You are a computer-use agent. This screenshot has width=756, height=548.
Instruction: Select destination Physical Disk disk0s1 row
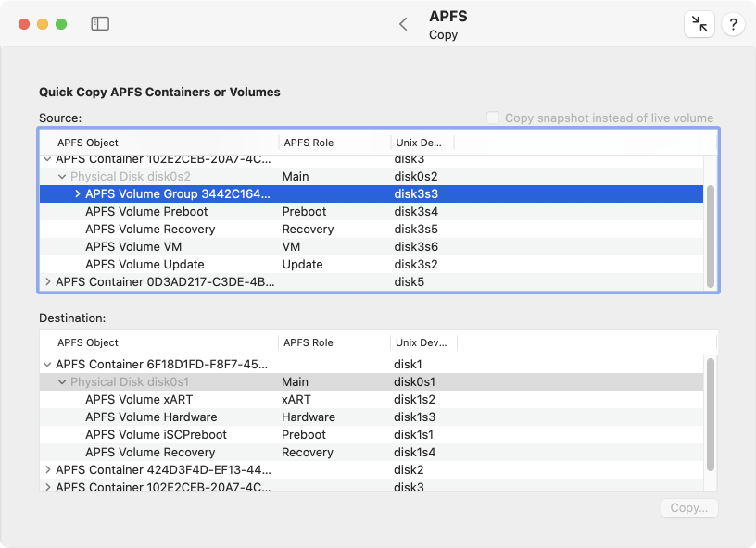click(x=372, y=382)
